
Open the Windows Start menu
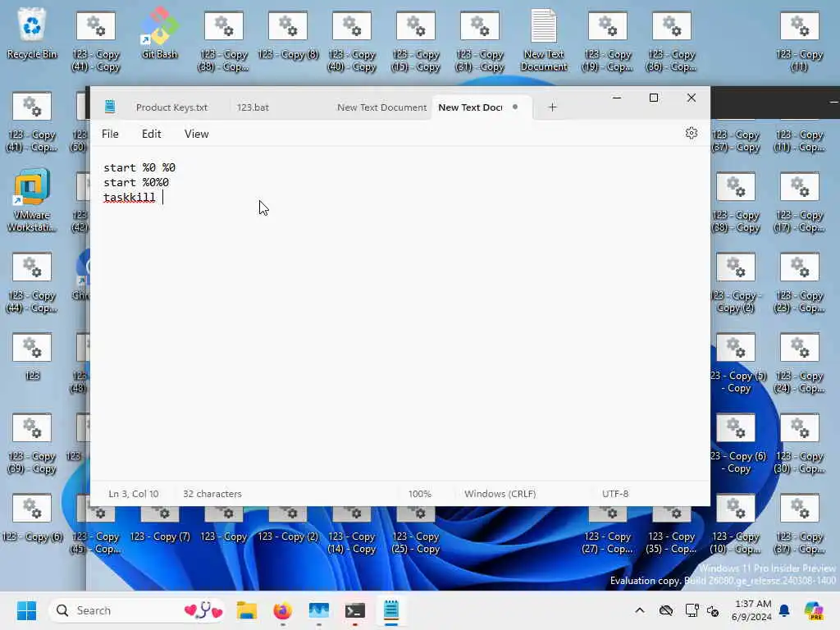pos(26,610)
